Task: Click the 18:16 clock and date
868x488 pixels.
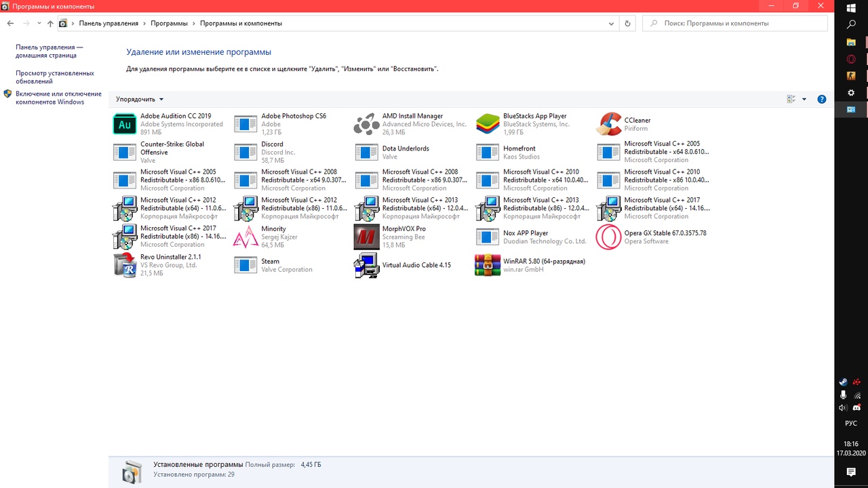Action: click(851, 447)
